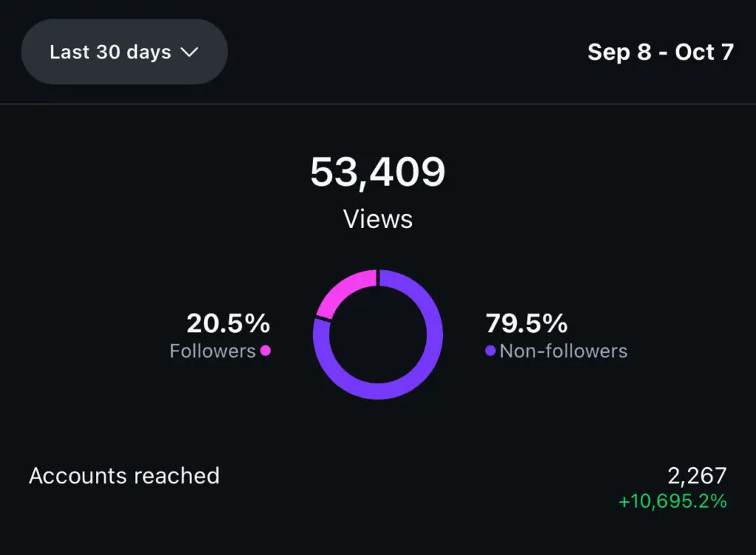
Task: Click the divider line below the date header
Action: 378,104
